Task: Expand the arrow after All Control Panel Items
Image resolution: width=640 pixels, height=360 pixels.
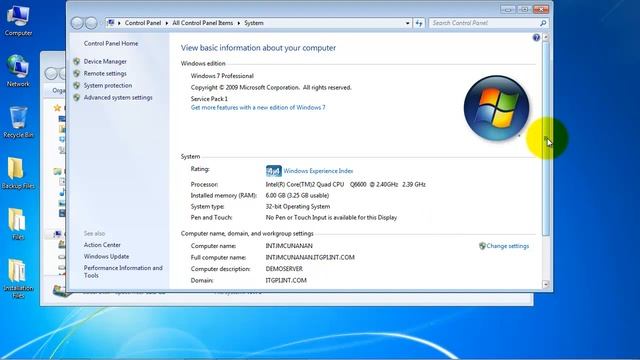Action: click(x=239, y=23)
